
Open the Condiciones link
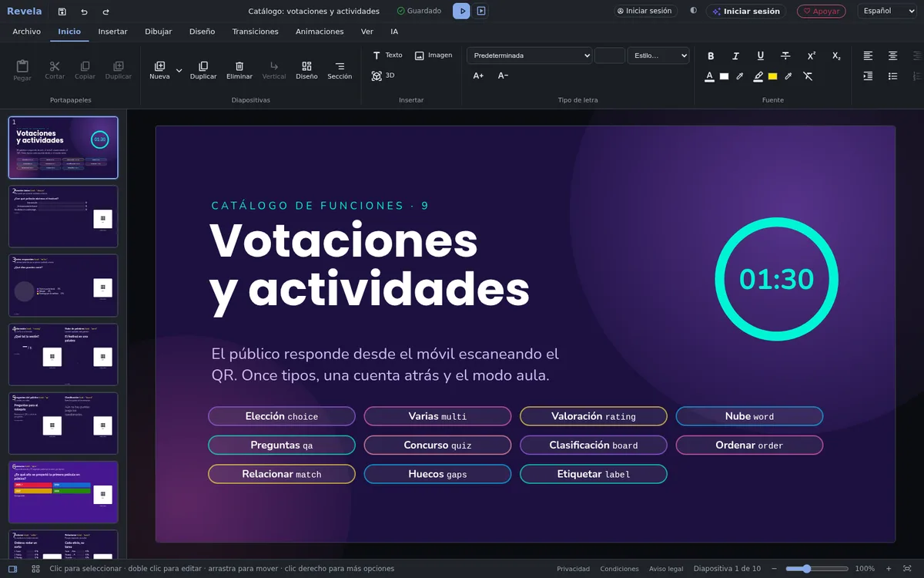[619, 569]
